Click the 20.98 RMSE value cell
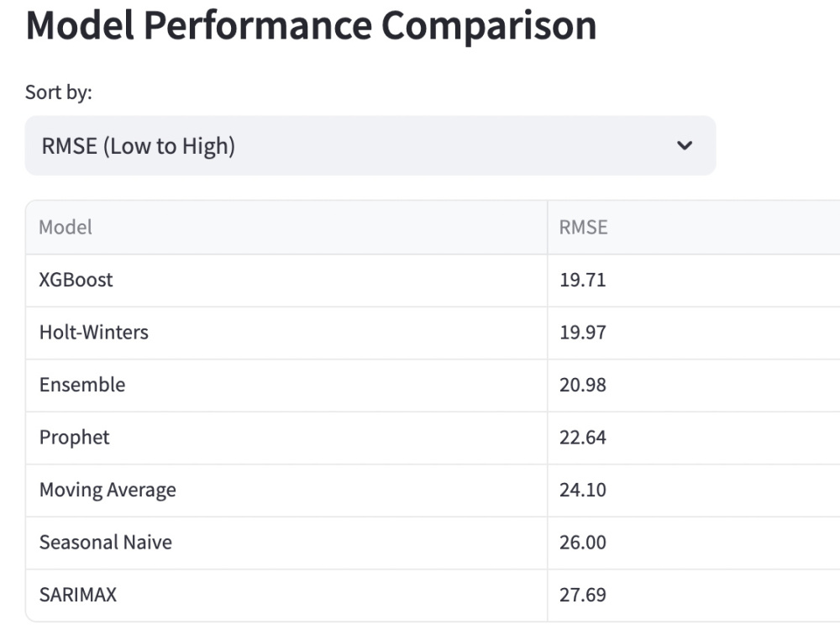The width and height of the screenshot is (840, 630). coord(694,386)
